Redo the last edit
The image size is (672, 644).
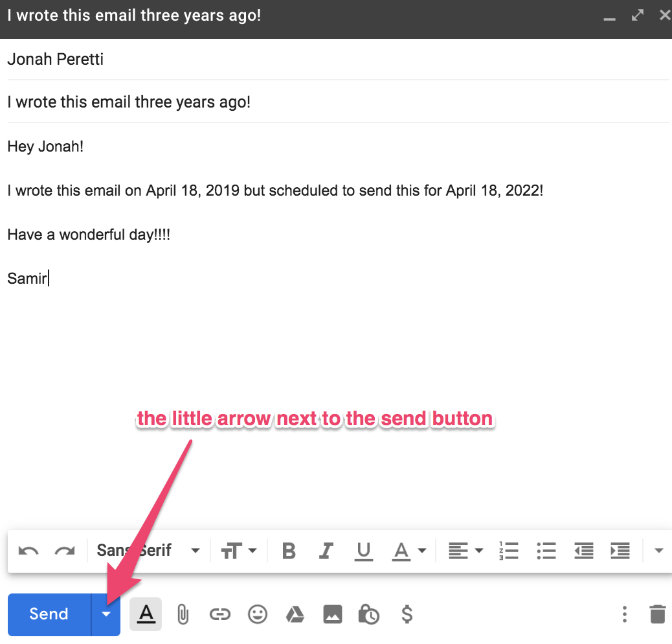click(65, 551)
